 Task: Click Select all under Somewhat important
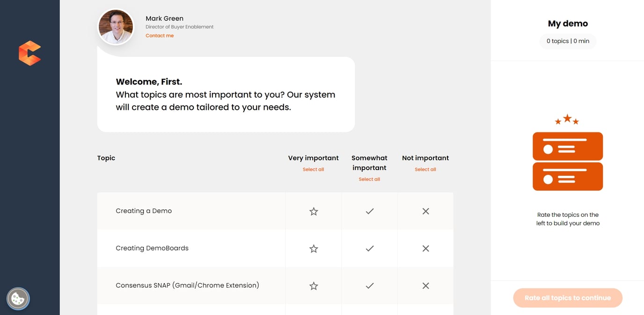pyautogui.click(x=369, y=179)
